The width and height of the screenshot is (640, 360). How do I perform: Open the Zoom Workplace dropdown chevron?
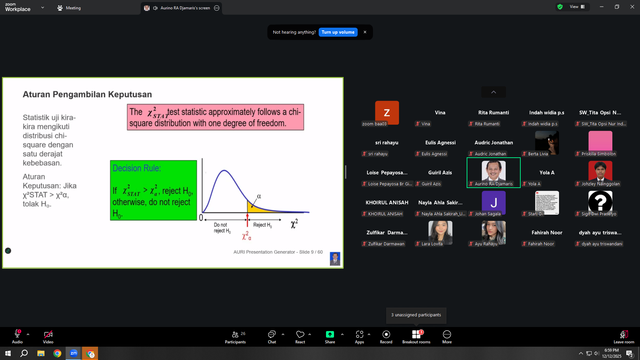pos(42,8)
